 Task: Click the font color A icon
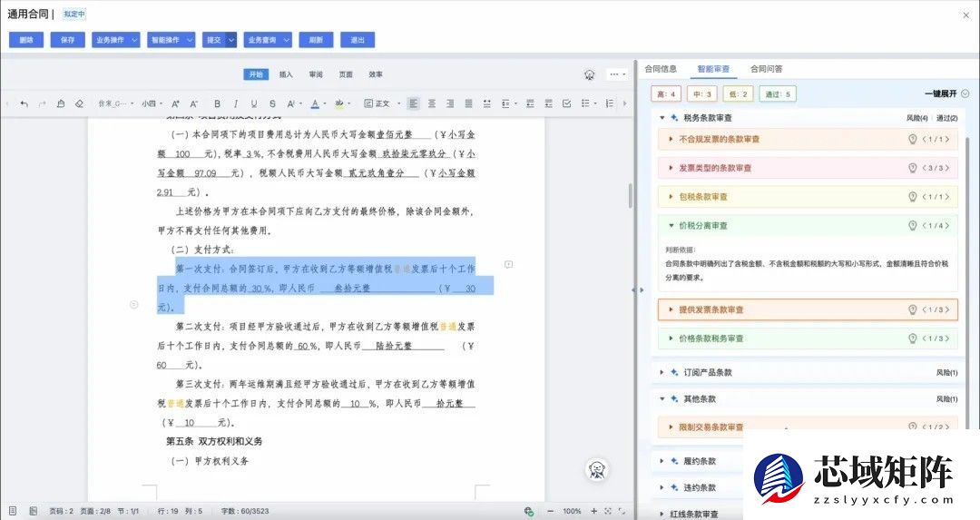[x=314, y=103]
